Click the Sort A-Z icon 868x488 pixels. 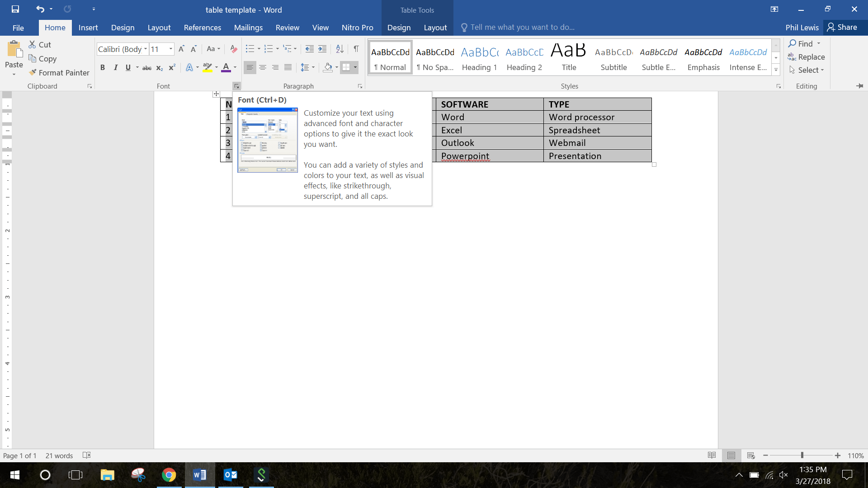[x=340, y=49]
